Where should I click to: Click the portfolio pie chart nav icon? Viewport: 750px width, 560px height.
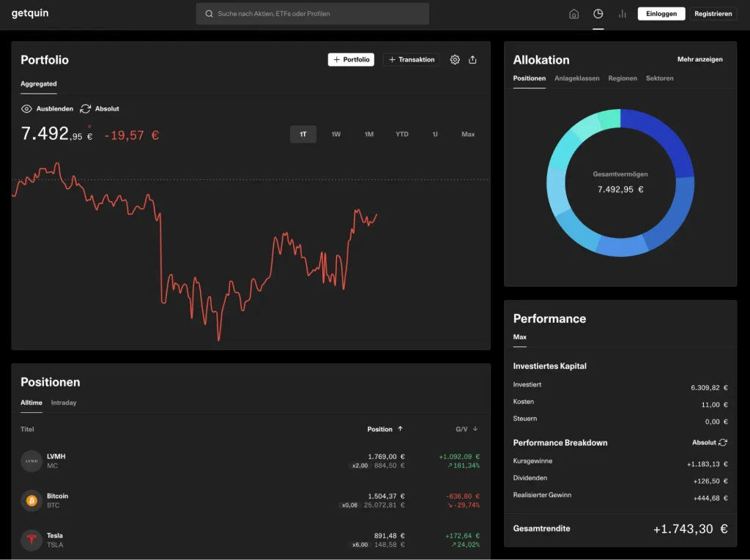coord(598,14)
